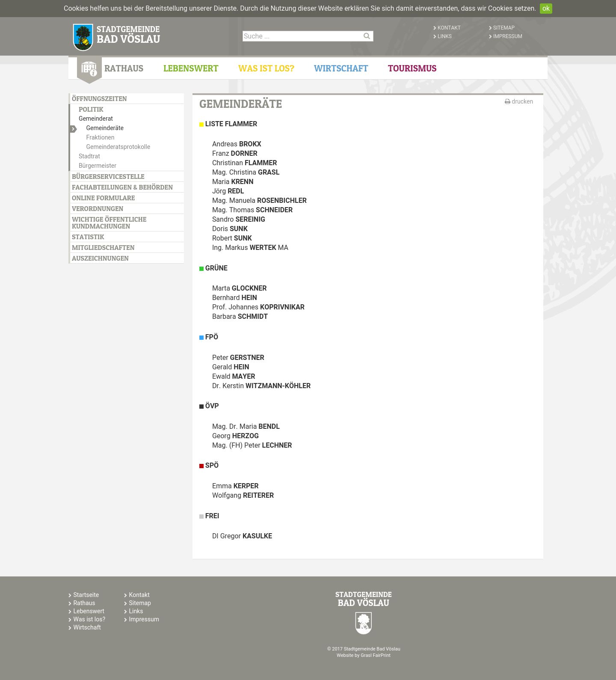Screen dimensions: 616x680
Task: Expand AUSZEICHNUNGEN sidebar section
Action: click(100, 258)
